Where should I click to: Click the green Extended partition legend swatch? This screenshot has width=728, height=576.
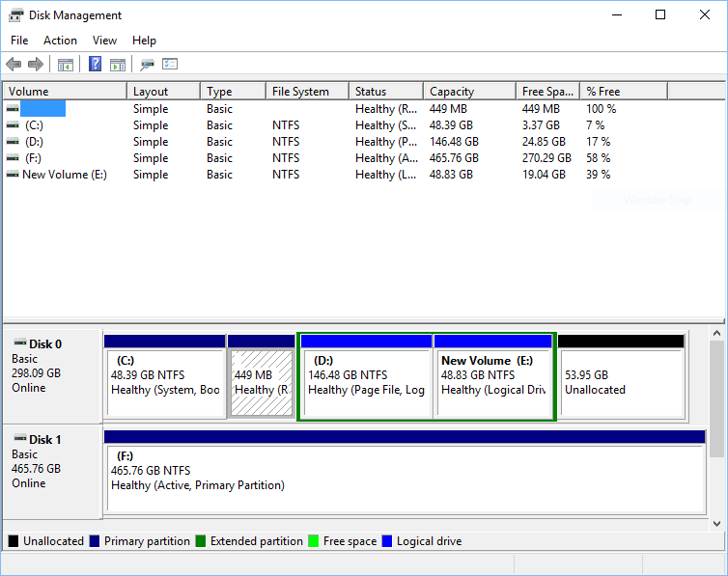tap(201, 541)
